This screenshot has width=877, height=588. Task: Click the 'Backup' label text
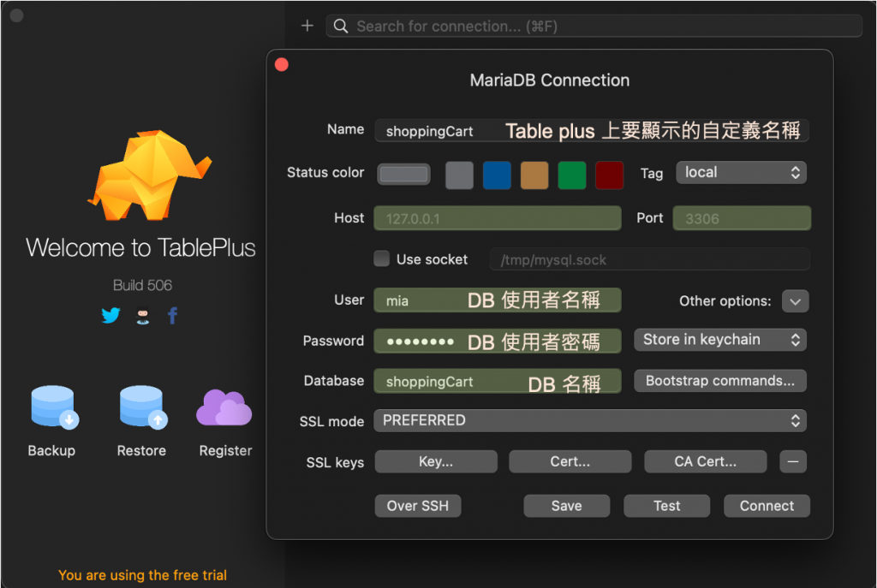pyautogui.click(x=51, y=450)
